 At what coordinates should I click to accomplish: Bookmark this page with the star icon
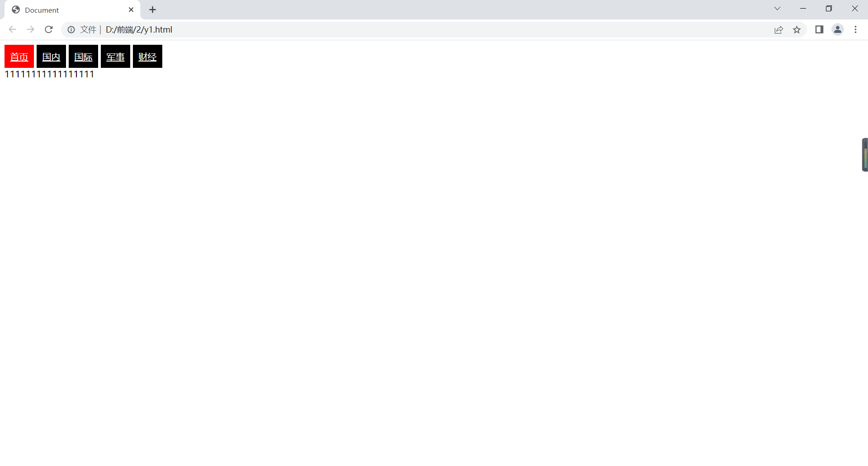click(797, 30)
